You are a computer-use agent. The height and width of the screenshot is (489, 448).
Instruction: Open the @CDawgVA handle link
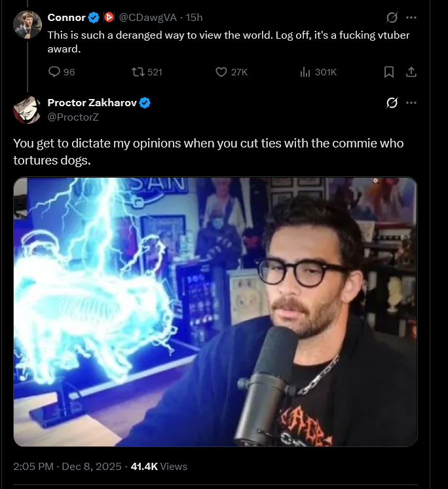coord(148,18)
